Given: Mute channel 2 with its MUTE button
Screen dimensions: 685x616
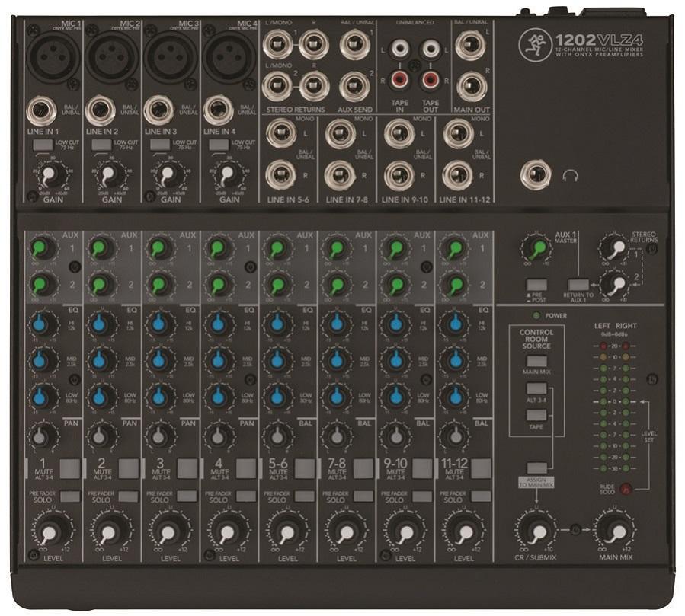Looking at the screenshot, I should click(129, 468).
